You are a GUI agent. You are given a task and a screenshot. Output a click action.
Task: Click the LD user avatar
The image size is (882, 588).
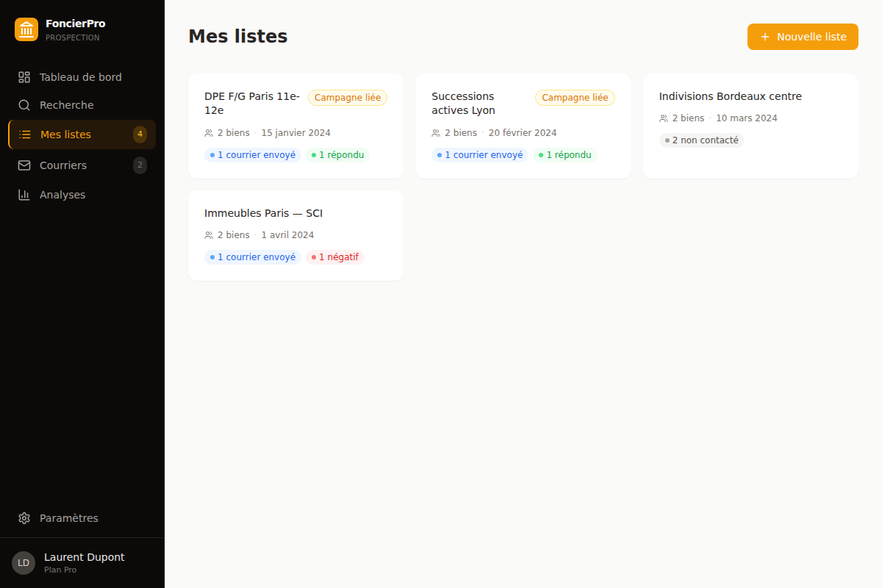[x=24, y=563]
